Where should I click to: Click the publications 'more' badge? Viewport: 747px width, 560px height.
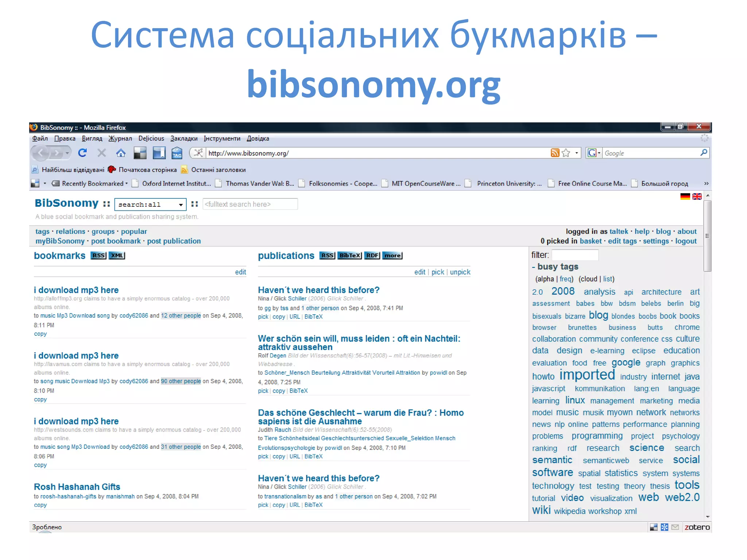click(392, 256)
